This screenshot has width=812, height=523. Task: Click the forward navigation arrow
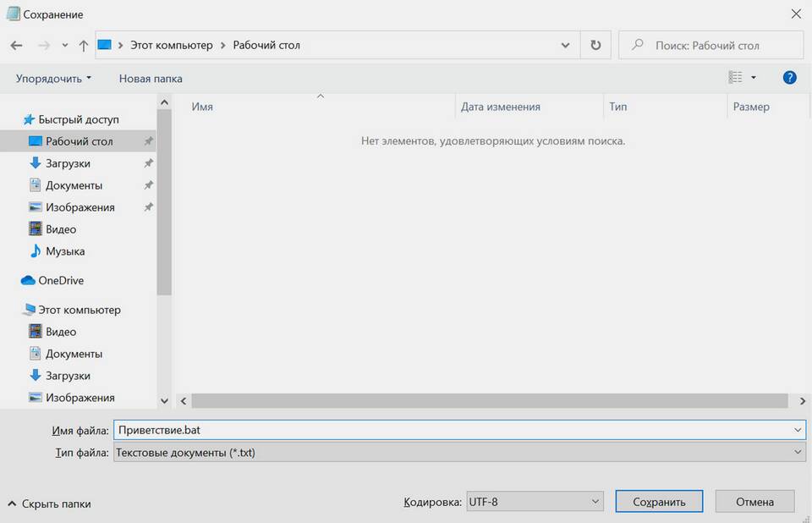pos(44,46)
